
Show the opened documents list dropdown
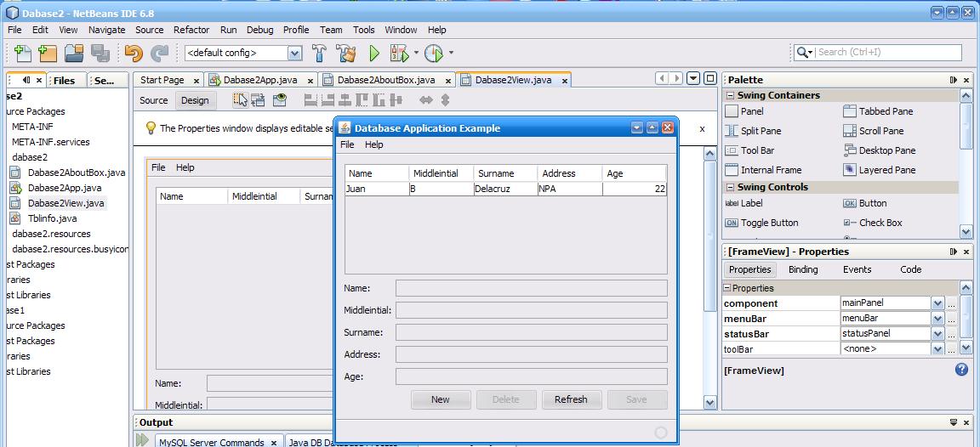click(693, 79)
